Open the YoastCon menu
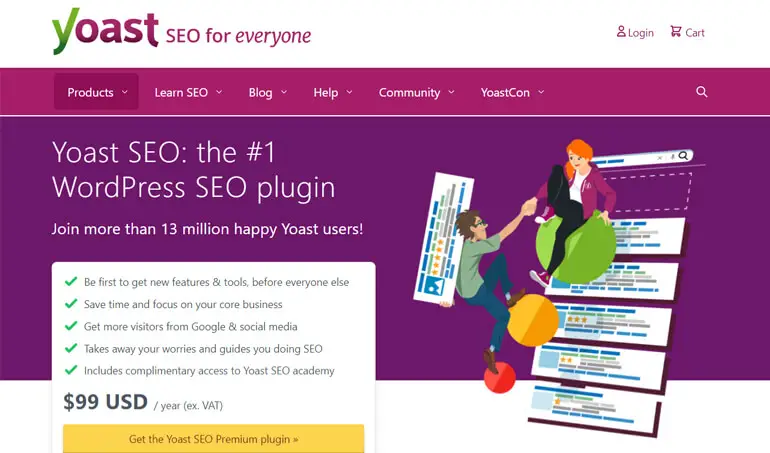This screenshot has width=770, height=453. pyautogui.click(x=513, y=92)
